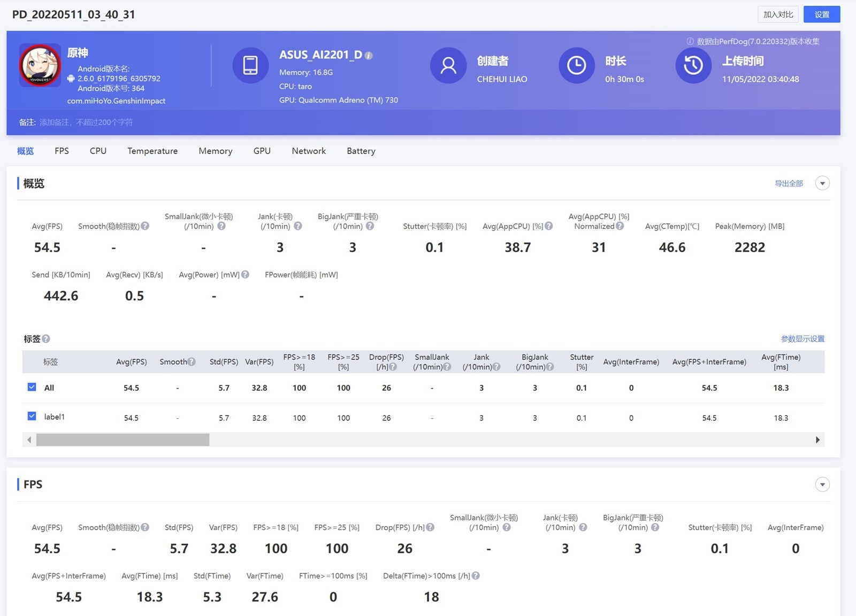
Task: Click the upload time history clock icon
Action: coord(693,65)
